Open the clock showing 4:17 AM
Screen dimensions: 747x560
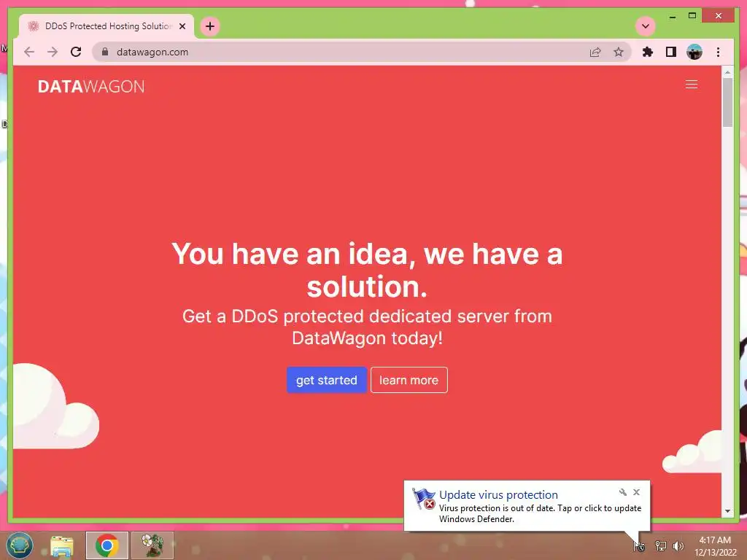[x=715, y=546]
